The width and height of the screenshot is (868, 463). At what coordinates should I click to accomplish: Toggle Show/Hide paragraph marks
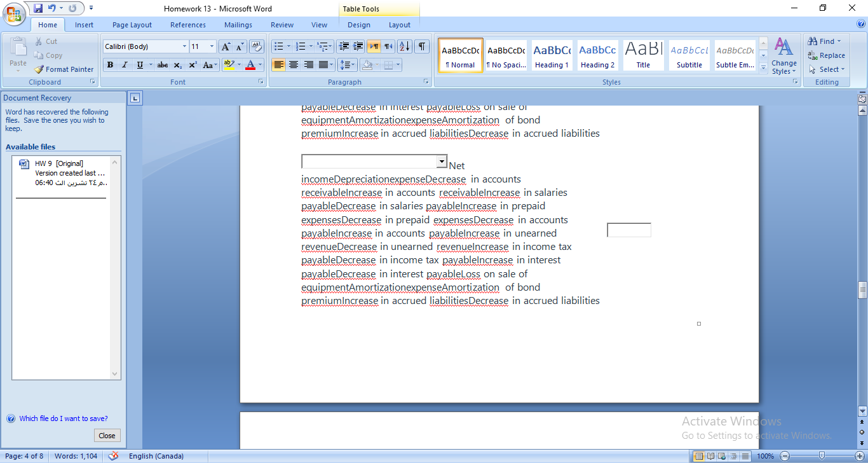pos(421,46)
